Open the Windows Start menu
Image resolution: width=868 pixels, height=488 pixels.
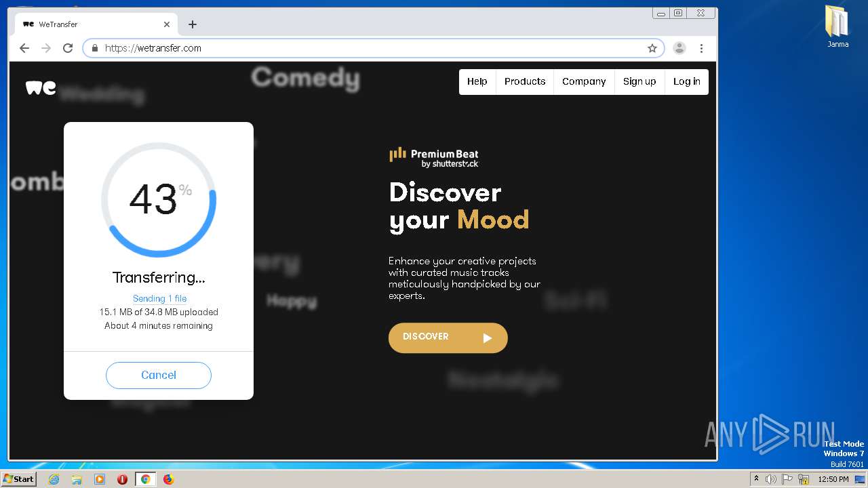tap(19, 479)
